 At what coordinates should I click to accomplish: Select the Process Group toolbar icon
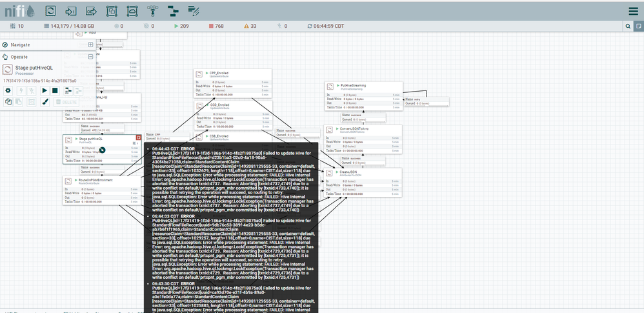[112, 10]
